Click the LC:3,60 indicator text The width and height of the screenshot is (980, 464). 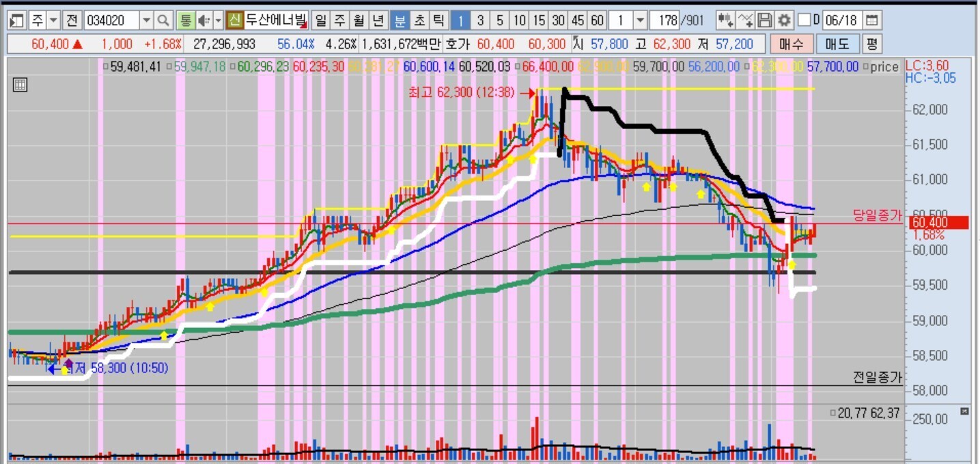pyautogui.click(x=926, y=67)
